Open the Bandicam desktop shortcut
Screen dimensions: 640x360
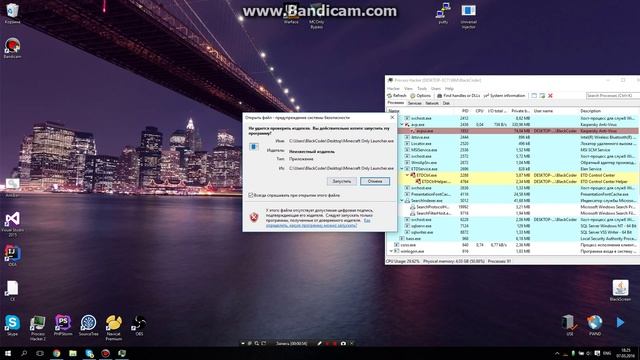(12, 48)
